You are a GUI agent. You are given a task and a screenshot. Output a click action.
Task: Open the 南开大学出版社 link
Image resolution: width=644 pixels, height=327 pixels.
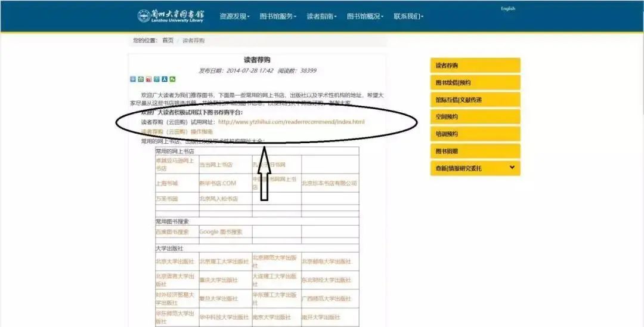coord(321,317)
